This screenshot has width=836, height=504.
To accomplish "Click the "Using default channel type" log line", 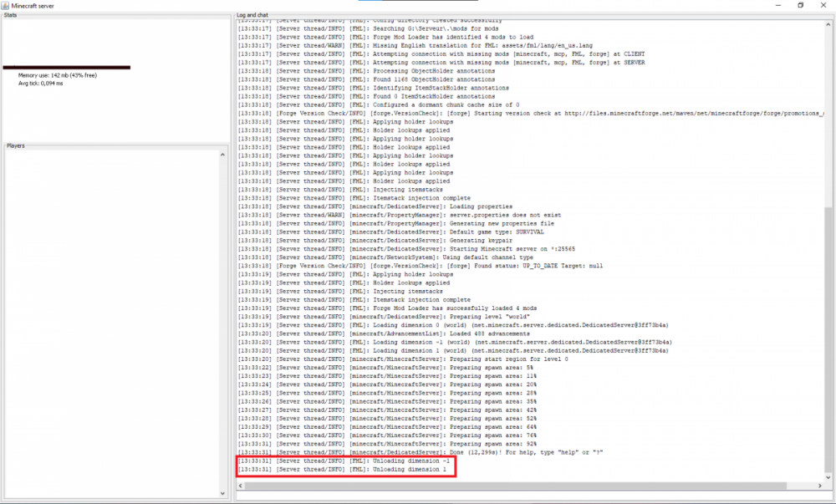I will click(385, 258).
